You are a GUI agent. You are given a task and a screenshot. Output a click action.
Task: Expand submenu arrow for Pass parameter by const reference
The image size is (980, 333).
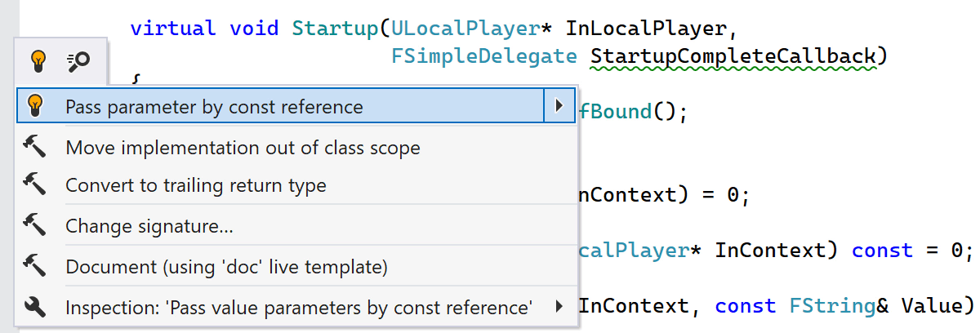coord(559,106)
